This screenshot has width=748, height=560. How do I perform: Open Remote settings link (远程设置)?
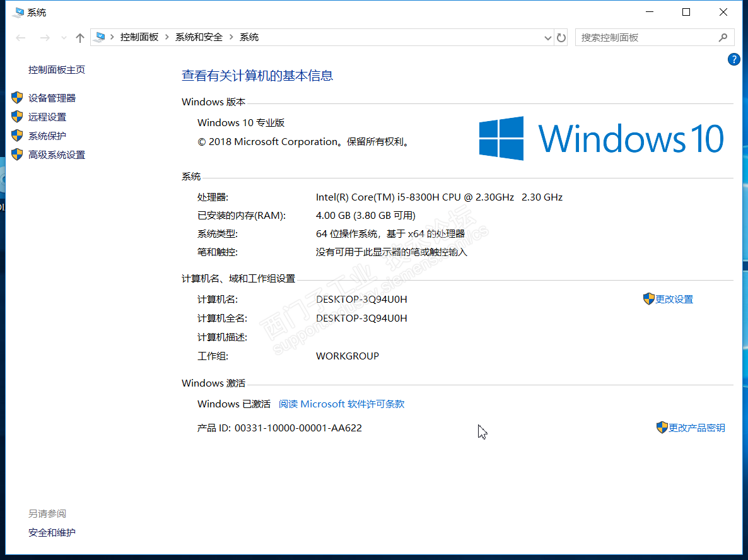point(47,117)
